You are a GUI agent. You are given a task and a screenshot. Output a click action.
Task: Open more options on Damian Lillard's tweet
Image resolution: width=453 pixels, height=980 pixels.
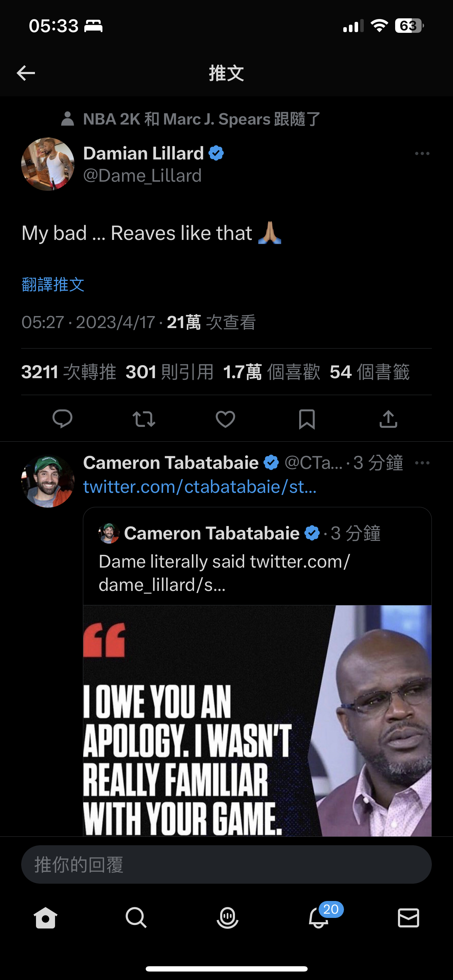pos(422,154)
